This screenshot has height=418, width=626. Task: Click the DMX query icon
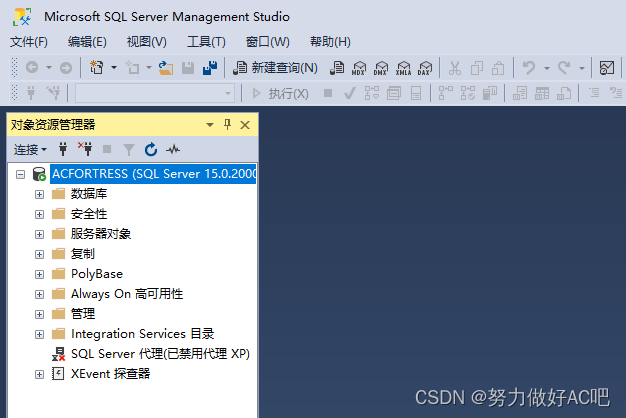[x=381, y=68]
